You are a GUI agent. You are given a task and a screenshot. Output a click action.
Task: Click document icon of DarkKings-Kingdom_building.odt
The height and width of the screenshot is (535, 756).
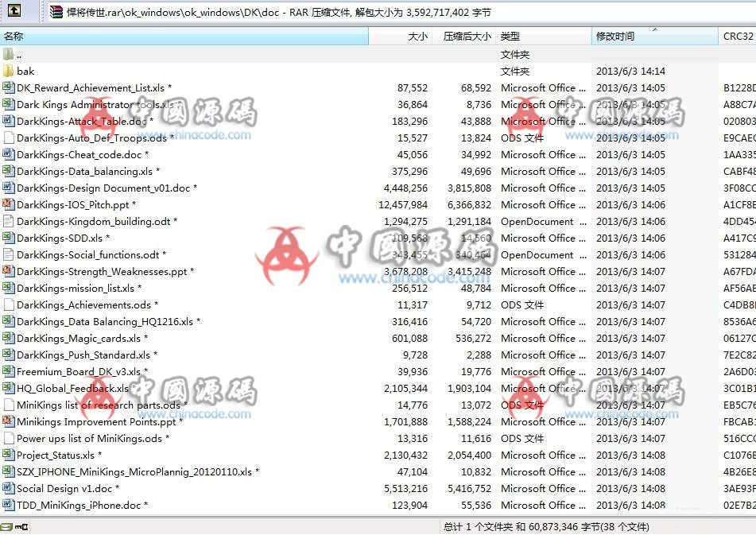[x=8, y=221]
